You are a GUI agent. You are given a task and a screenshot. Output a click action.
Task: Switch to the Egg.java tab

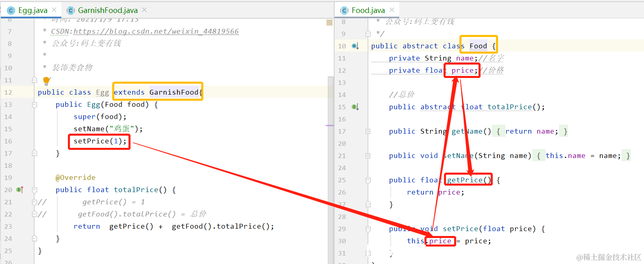coord(32,10)
